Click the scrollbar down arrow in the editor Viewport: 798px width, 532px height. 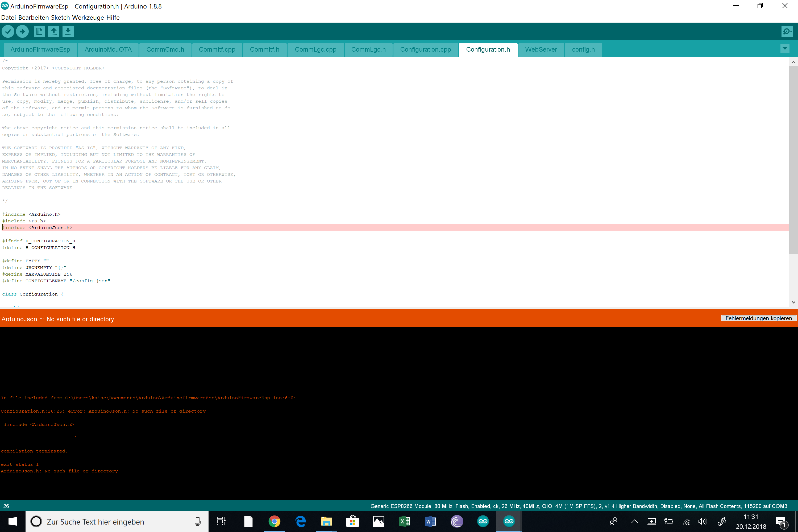793,302
